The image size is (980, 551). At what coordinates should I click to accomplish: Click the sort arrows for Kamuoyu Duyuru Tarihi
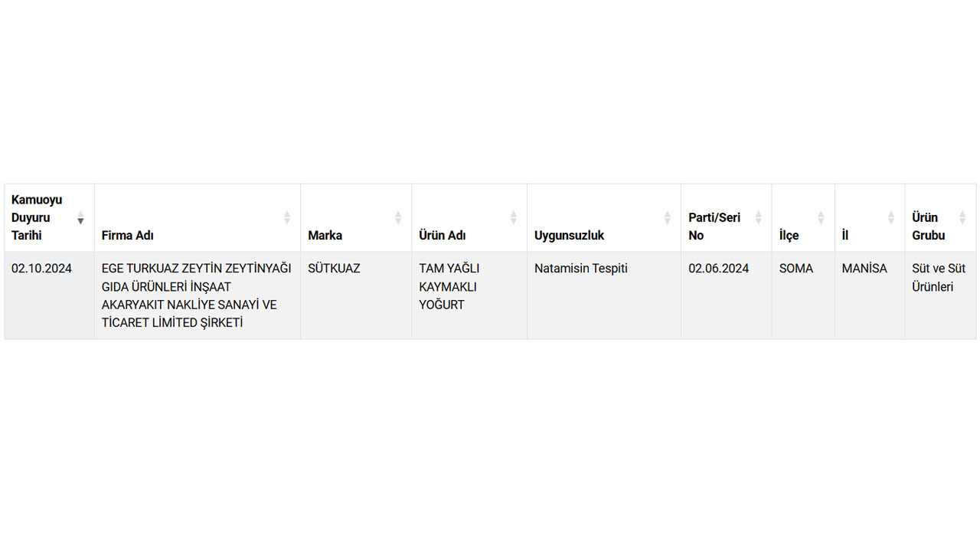point(80,217)
